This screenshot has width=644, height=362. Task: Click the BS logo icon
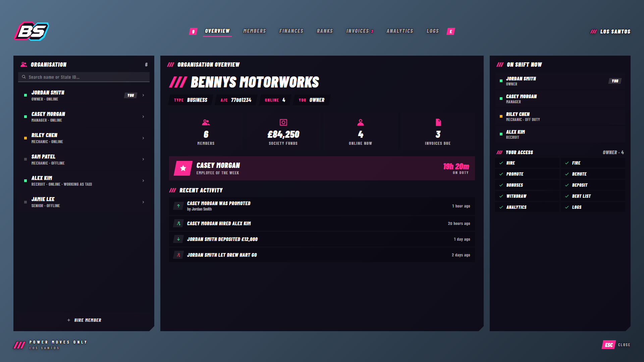(32, 31)
